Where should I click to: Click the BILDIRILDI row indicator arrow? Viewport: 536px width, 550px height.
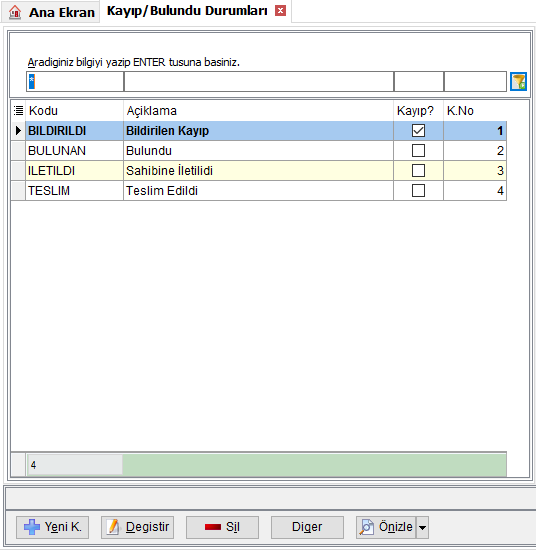[18, 130]
